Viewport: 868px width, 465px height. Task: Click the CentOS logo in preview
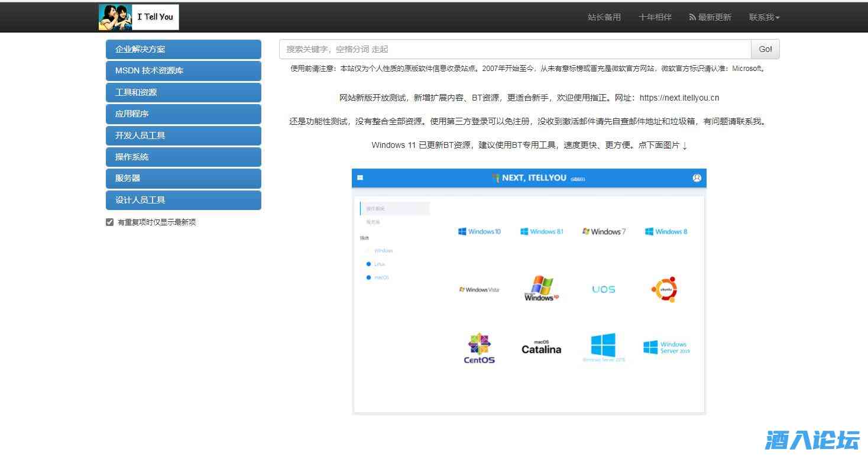(479, 348)
